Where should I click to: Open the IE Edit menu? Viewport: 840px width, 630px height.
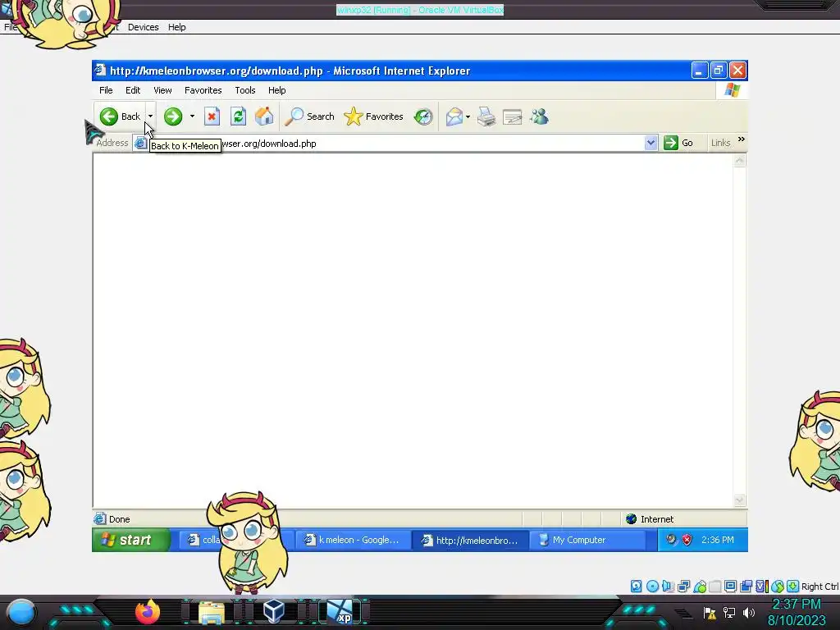coord(133,90)
